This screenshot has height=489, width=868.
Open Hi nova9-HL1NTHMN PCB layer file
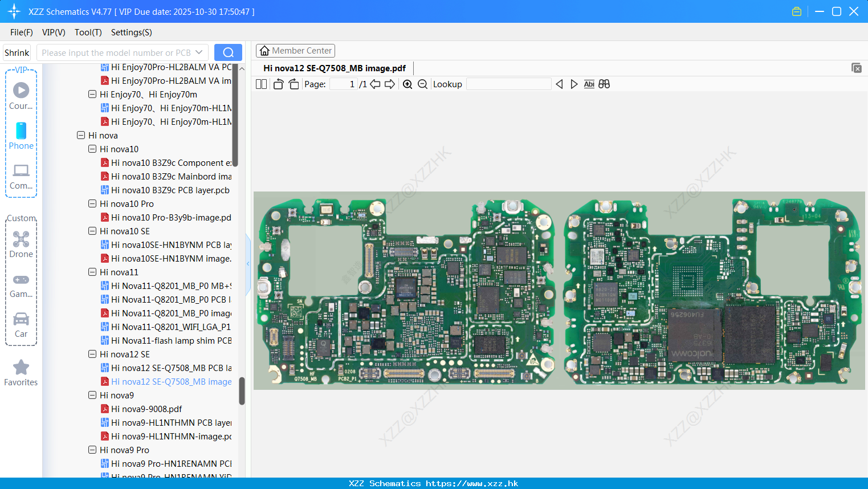tap(166, 422)
